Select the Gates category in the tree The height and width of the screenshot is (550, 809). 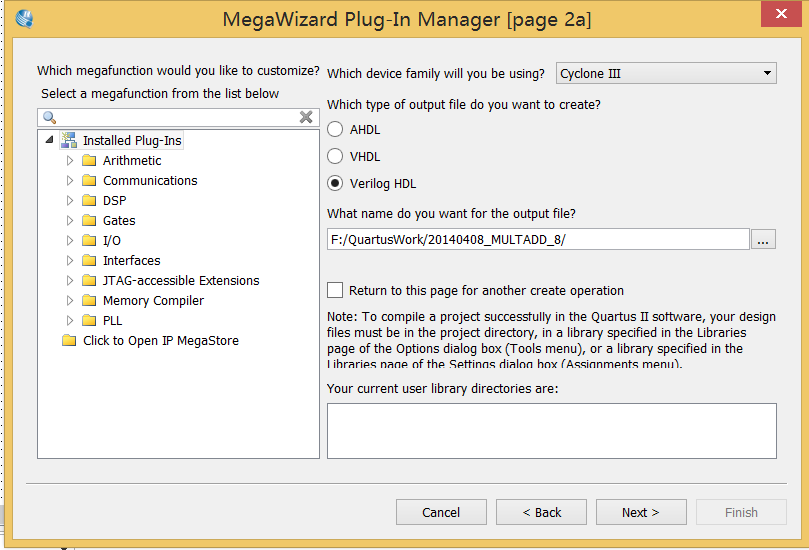pyautogui.click(x=118, y=220)
